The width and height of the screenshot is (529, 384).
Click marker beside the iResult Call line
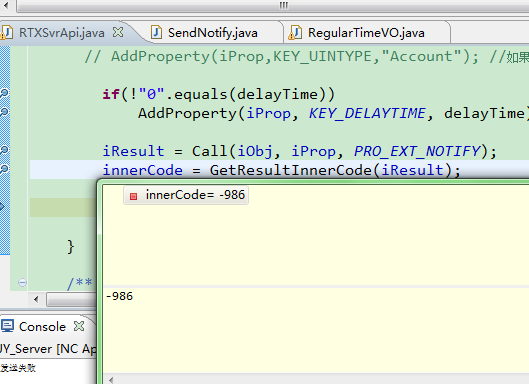(4, 150)
